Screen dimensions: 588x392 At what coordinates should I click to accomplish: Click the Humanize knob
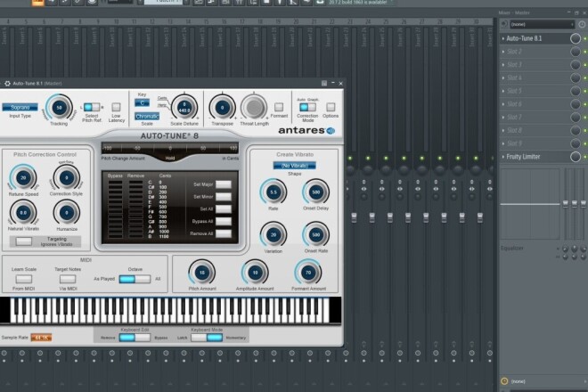pos(67,213)
